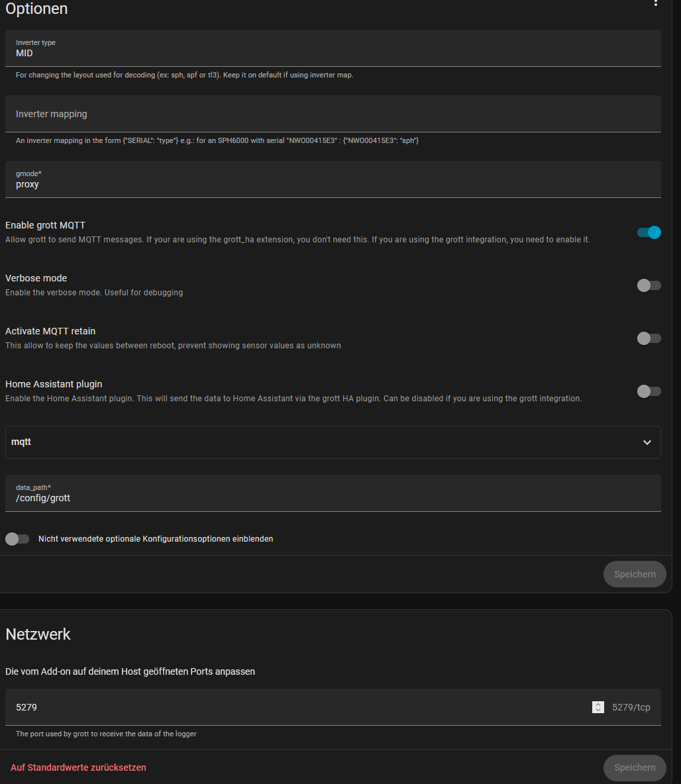Click the Netzwerk heading
Viewport: 681px width, 784px height.
(x=38, y=634)
